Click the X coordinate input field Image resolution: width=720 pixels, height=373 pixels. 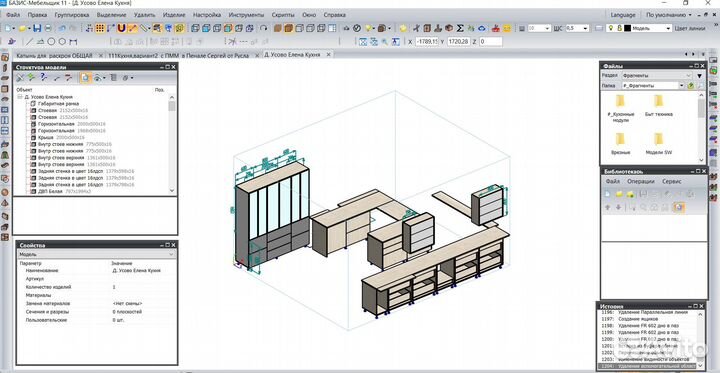[426, 42]
